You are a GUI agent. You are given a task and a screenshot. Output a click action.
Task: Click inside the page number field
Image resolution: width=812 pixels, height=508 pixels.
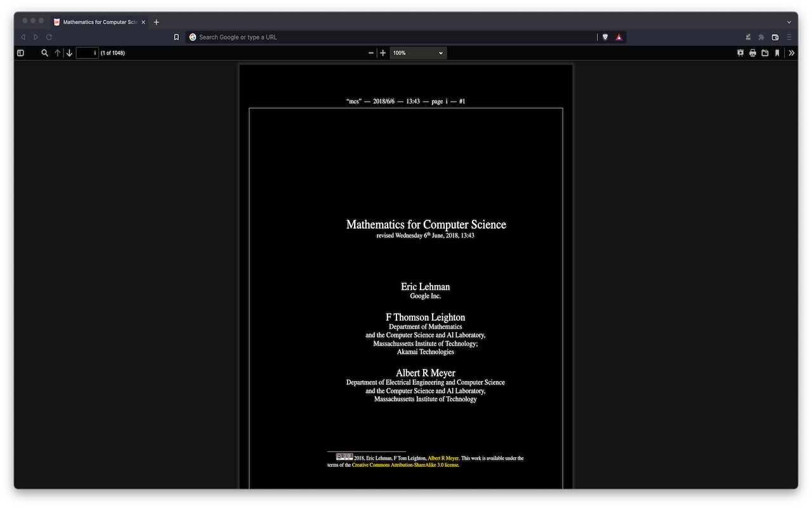[87, 53]
